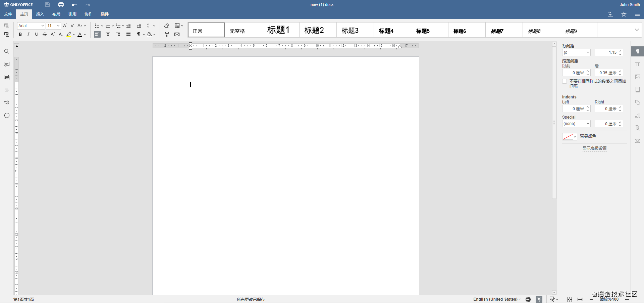Switch to the 插入 ribbon tab
Image resolution: width=644 pixels, height=303 pixels.
coord(40,14)
